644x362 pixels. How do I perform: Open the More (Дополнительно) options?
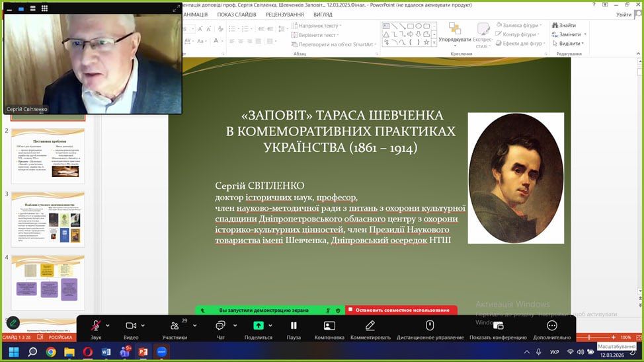pyautogui.click(x=551, y=326)
